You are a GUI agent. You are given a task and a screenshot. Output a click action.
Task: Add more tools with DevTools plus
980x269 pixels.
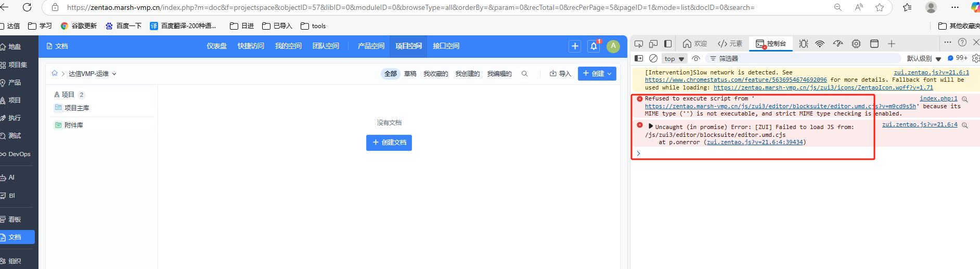[892, 44]
